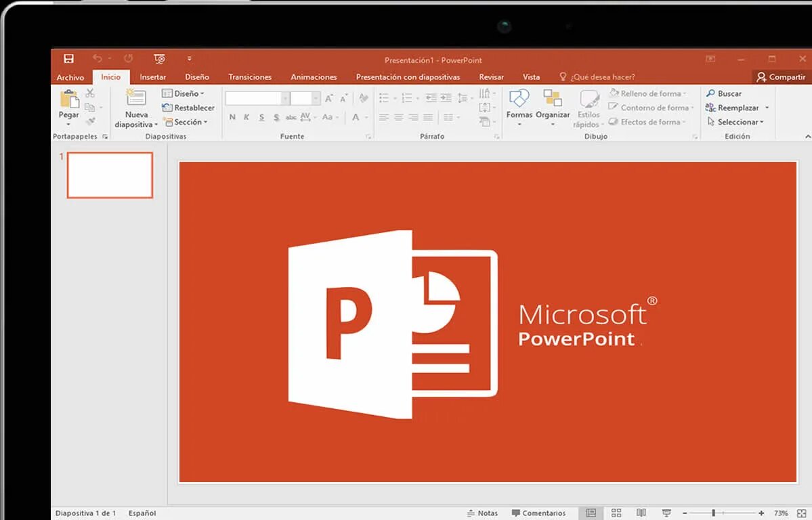This screenshot has height=520, width=812.
Task: Click the Convert to SmartArt icon
Action: click(485, 122)
